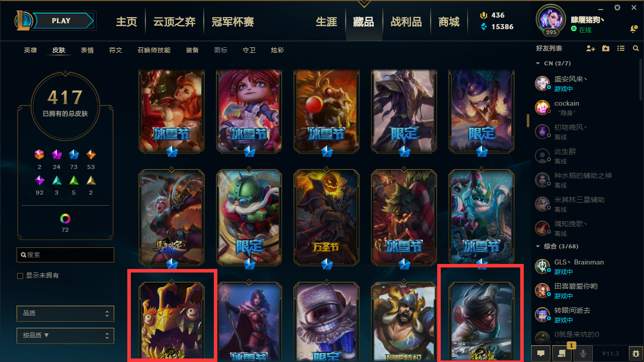Select the pumpkin 万圣节 skin card
Screen dimensions: 644x362
[327, 215]
